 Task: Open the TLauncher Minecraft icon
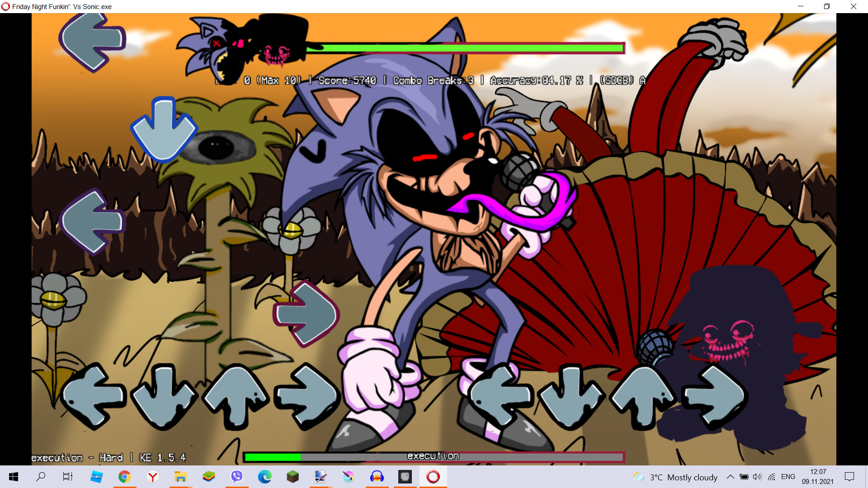coord(292,477)
